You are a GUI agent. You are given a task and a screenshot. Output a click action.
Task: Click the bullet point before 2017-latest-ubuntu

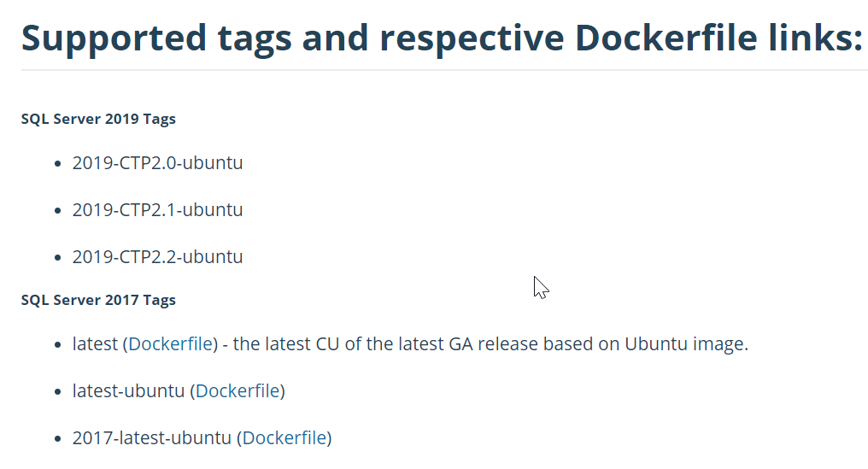click(57, 439)
